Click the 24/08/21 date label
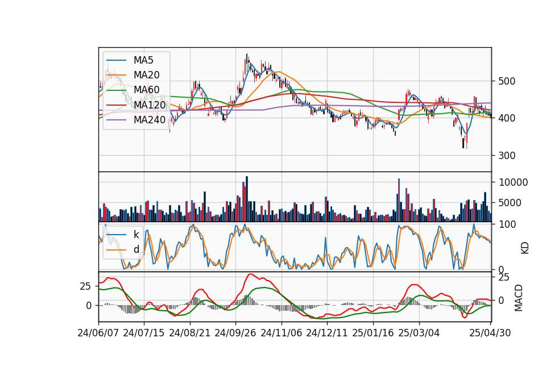 [190, 333]
